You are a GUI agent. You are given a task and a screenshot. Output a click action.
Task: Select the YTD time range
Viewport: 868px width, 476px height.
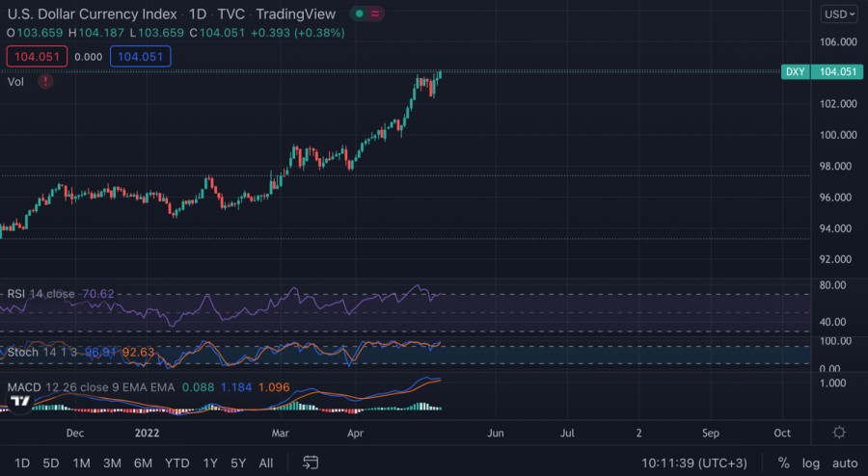click(x=177, y=463)
